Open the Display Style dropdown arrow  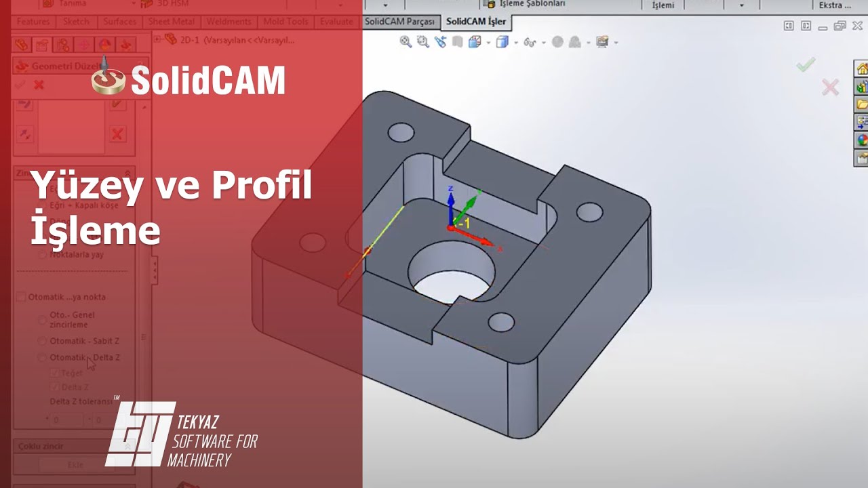(x=516, y=43)
